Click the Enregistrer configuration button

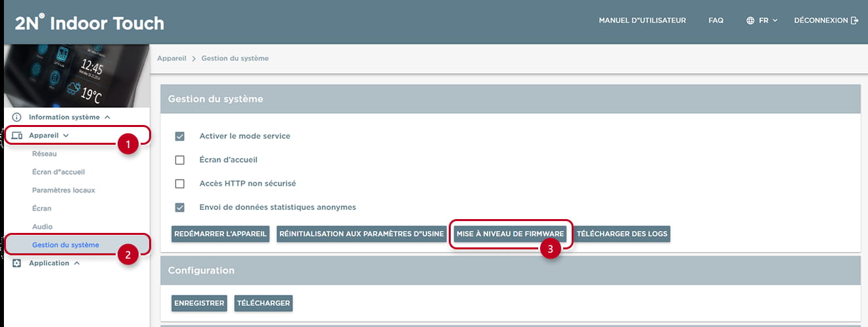point(199,303)
